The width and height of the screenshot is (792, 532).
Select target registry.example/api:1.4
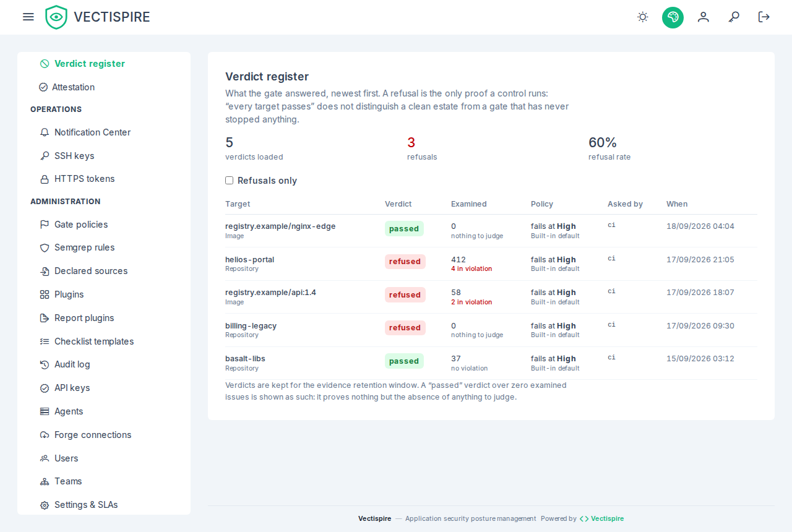[270, 293]
